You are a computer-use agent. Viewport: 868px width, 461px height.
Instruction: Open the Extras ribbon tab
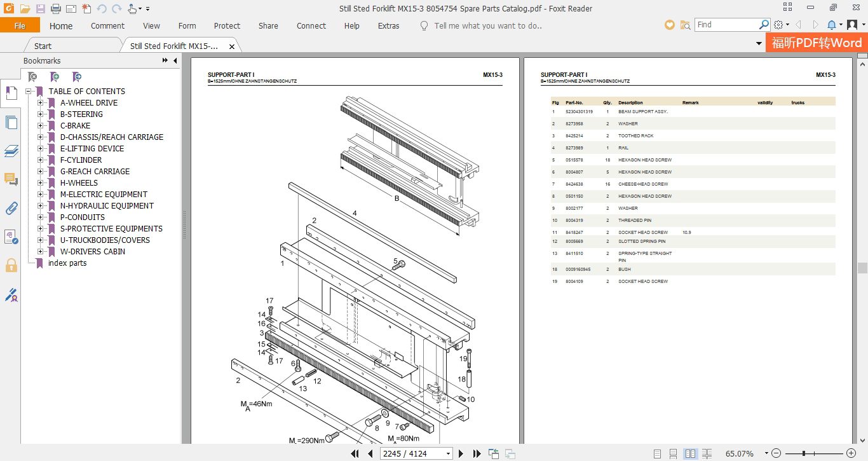pos(388,25)
